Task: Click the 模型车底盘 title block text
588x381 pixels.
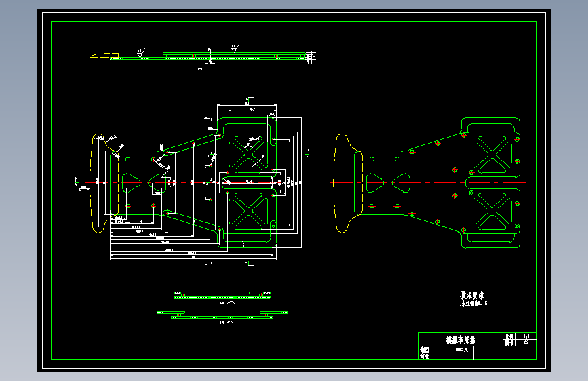Action: [460, 340]
